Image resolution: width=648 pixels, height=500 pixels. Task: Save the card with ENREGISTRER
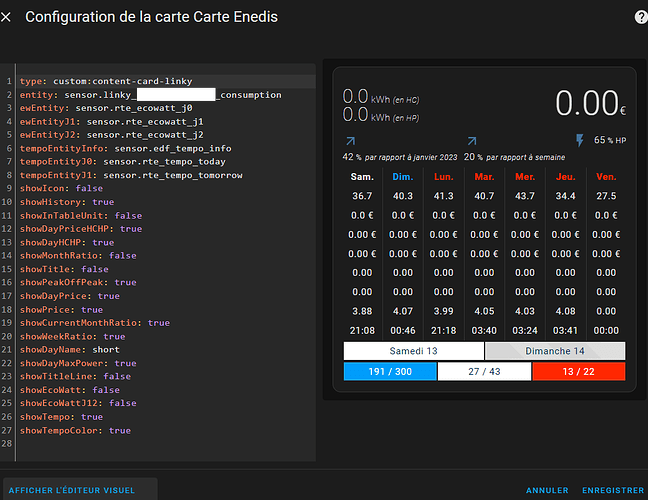point(613,490)
